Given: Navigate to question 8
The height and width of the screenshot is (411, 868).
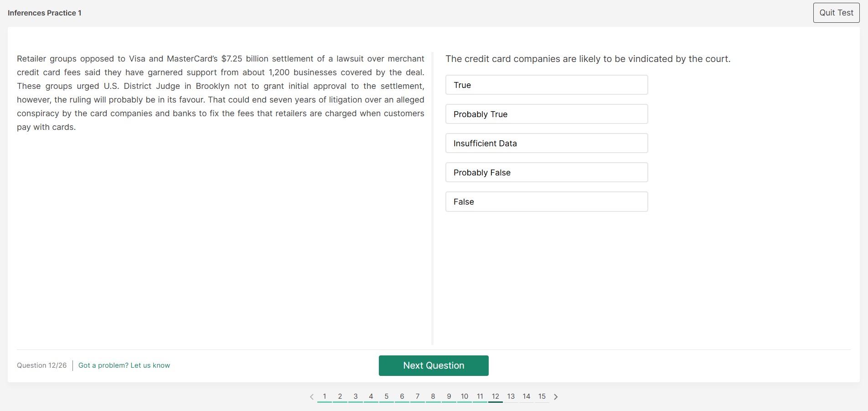Looking at the screenshot, I should 433,396.
